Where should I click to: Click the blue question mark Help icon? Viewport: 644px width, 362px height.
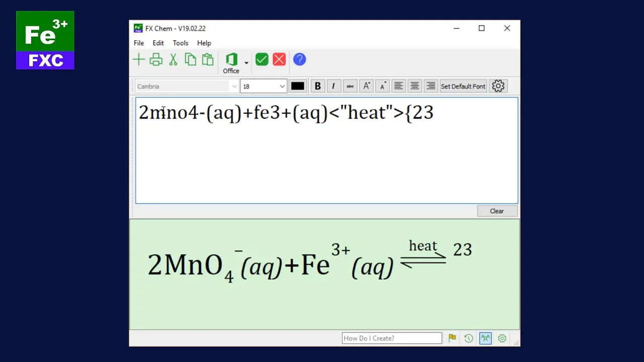point(299,60)
